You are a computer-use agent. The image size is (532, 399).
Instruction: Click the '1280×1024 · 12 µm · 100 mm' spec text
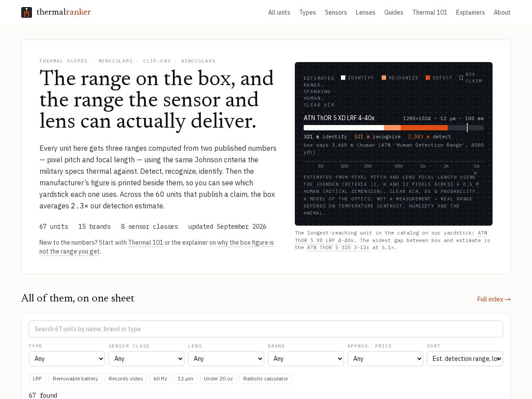pyautogui.click(x=443, y=118)
